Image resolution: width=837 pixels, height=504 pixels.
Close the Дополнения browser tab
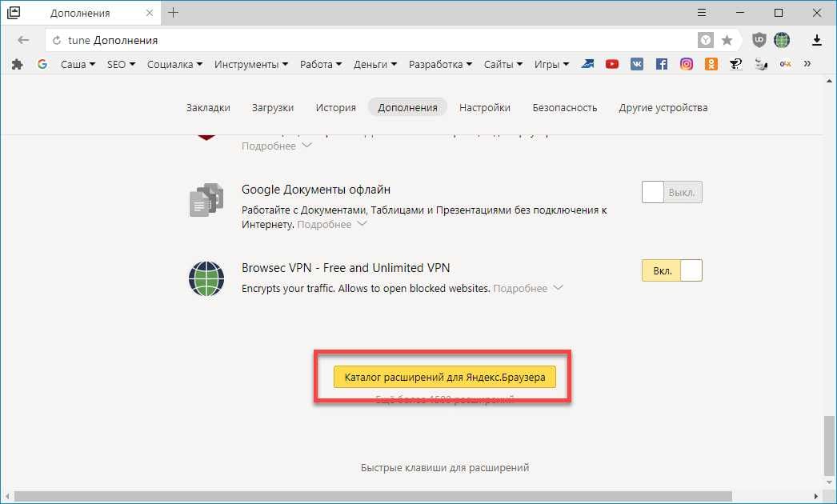tap(150, 13)
